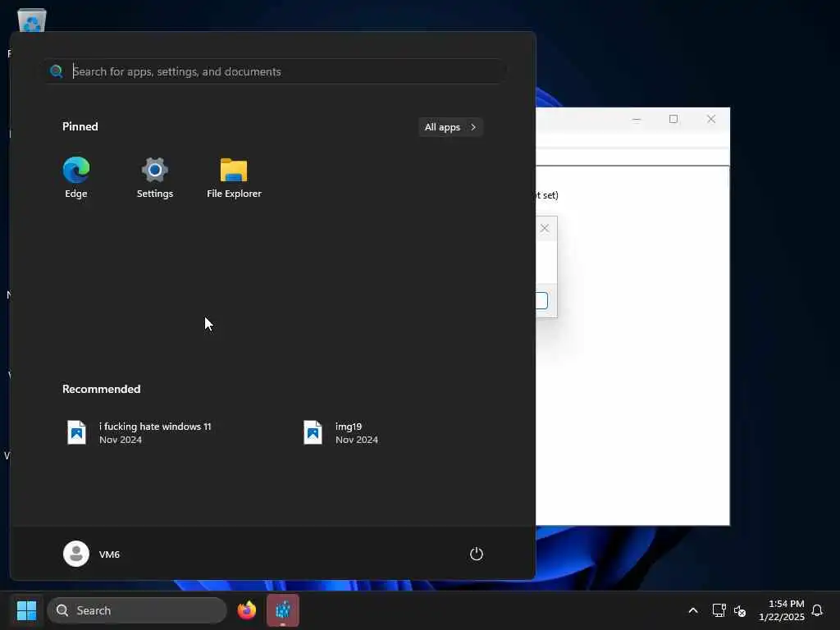Open the VM6 user account menu
840x630 pixels.
92,554
